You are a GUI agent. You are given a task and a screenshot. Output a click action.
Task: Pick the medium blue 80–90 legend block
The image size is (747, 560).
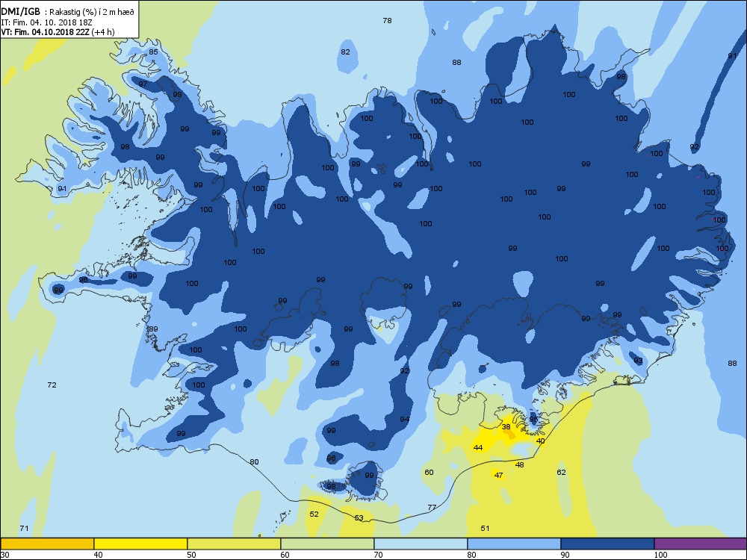tap(514, 544)
